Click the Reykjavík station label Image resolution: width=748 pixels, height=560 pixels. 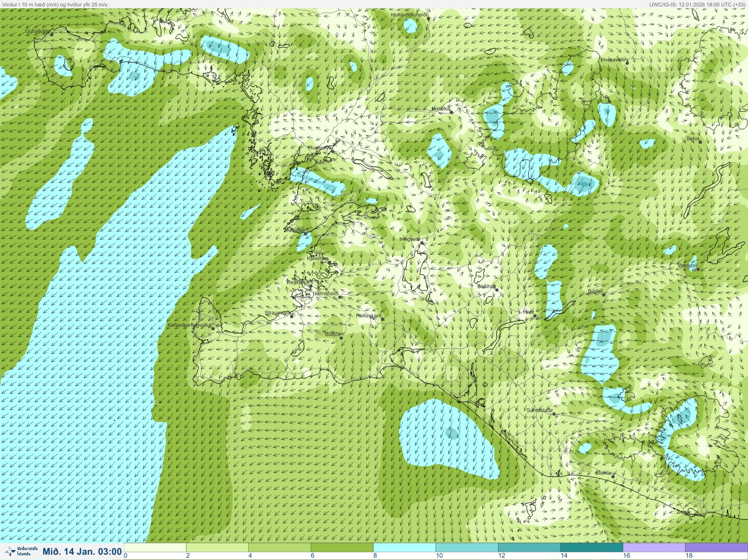[x=299, y=282]
